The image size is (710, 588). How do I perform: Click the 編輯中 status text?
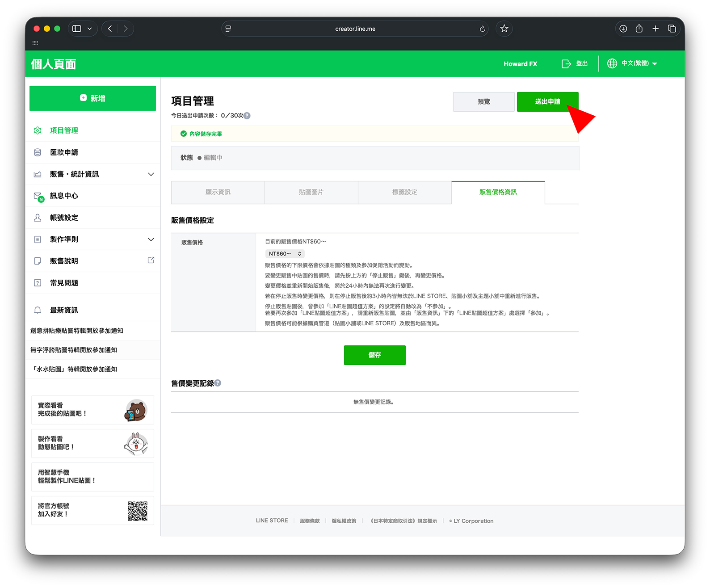(213, 158)
